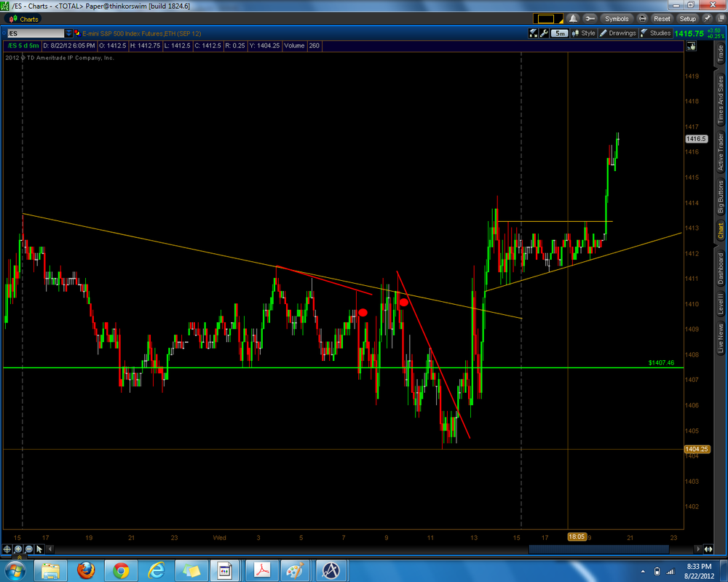
Task: Click the expand time axis arrows icon
Action: pyautogui.click(x=708, y=549)
